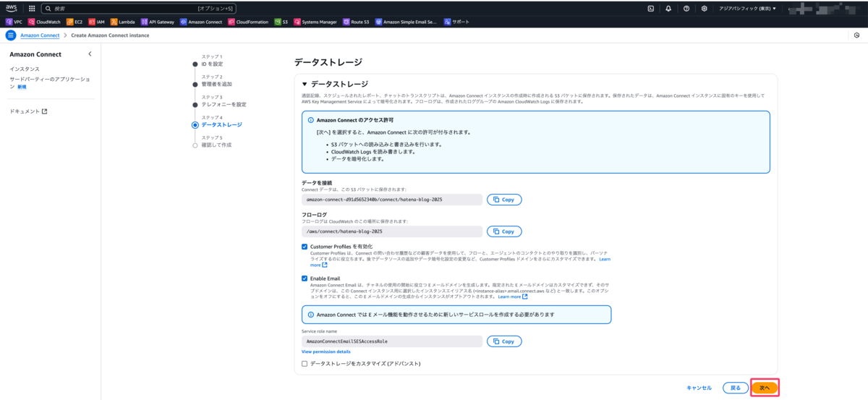Click the Amazon Connect のアクセス許可 heading
Screen dimensions: 868x400
(x=355, y=120)
